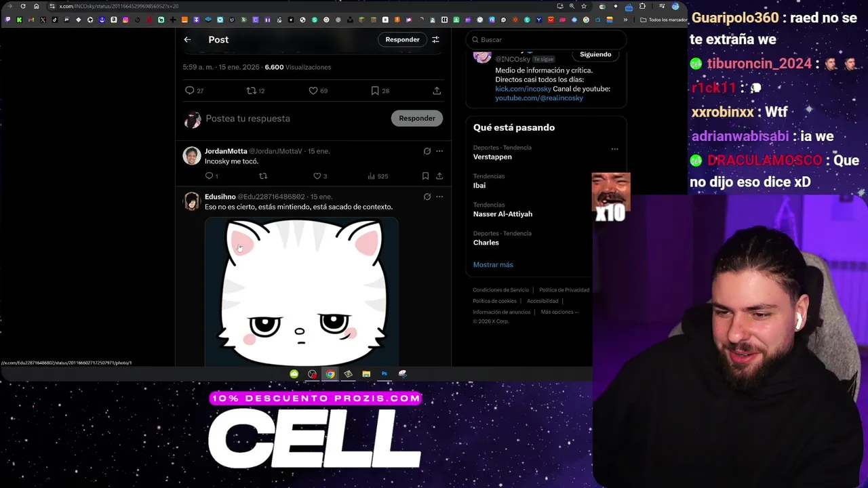The height and width of the screenshot is (488, 868).
Task: Click the header Responder button
Action: tap(402, 39)
